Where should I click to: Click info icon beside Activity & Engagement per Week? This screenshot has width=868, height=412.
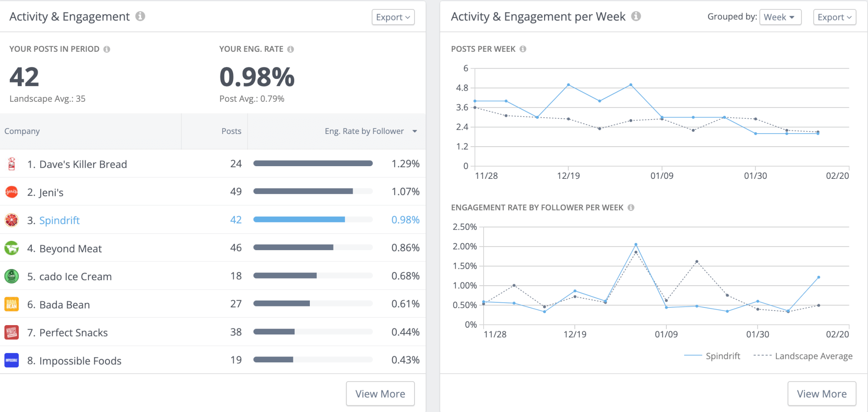click(x=636, y=16)
